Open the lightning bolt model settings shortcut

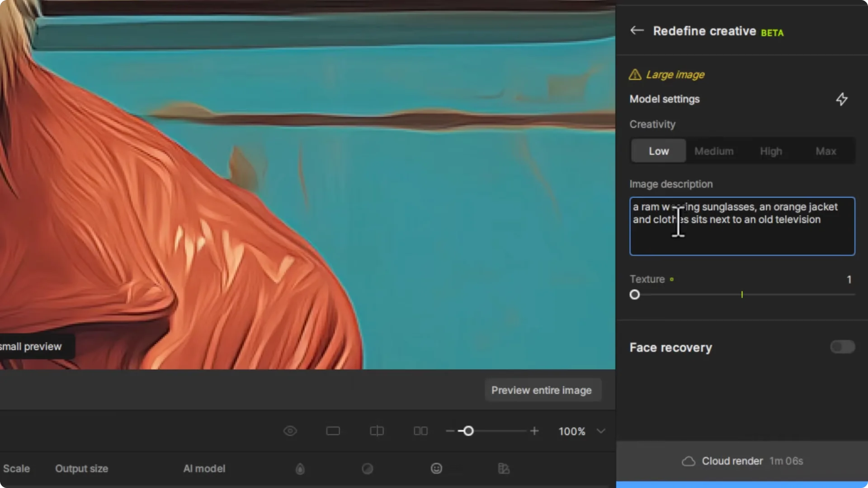[x=842, y=99]
